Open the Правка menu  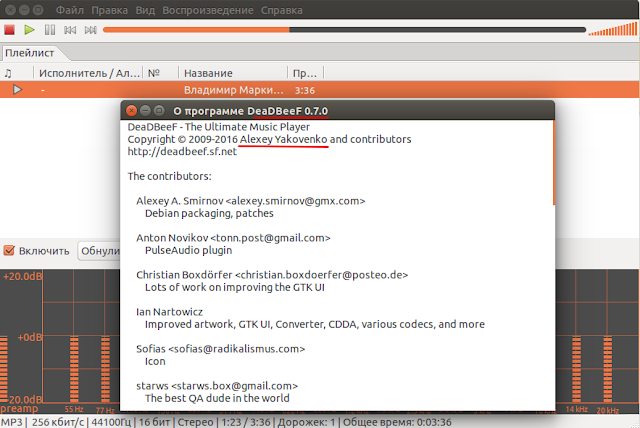click(x=109, y=10)
